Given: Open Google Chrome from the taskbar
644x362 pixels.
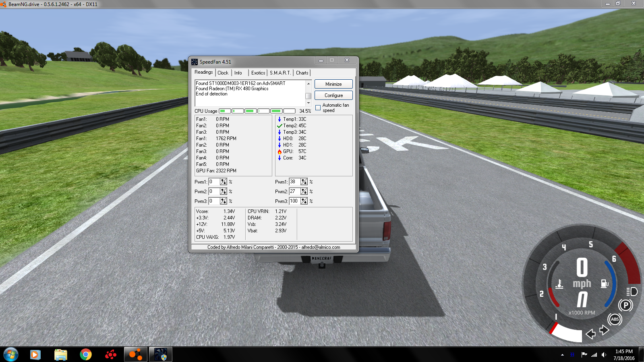Looking at the screenshot, I should click(x=86, y=354).
